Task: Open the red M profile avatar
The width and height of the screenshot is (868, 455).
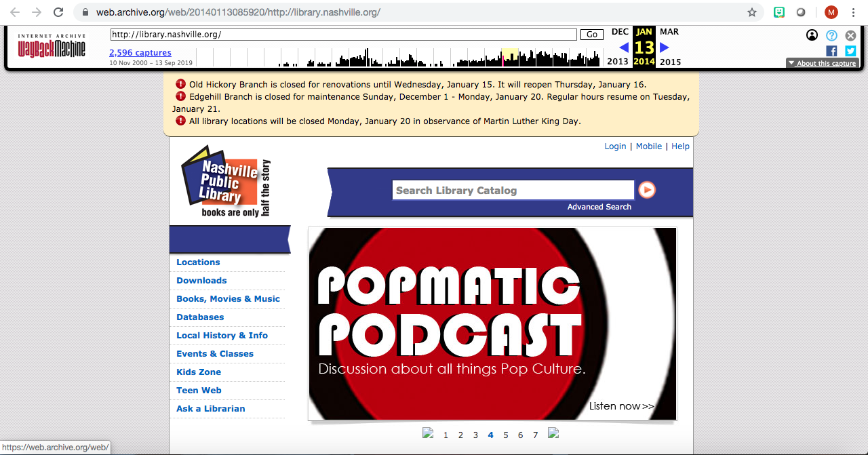Action: 831,12
